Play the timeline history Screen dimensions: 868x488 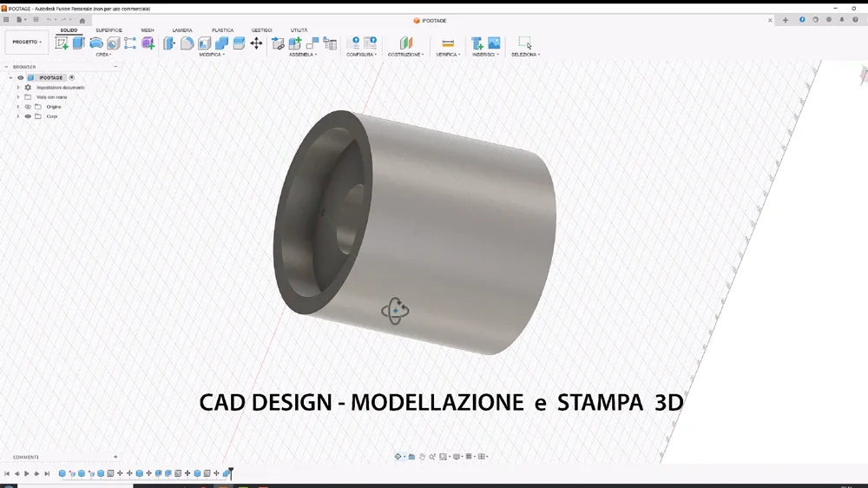pos(27,473)
